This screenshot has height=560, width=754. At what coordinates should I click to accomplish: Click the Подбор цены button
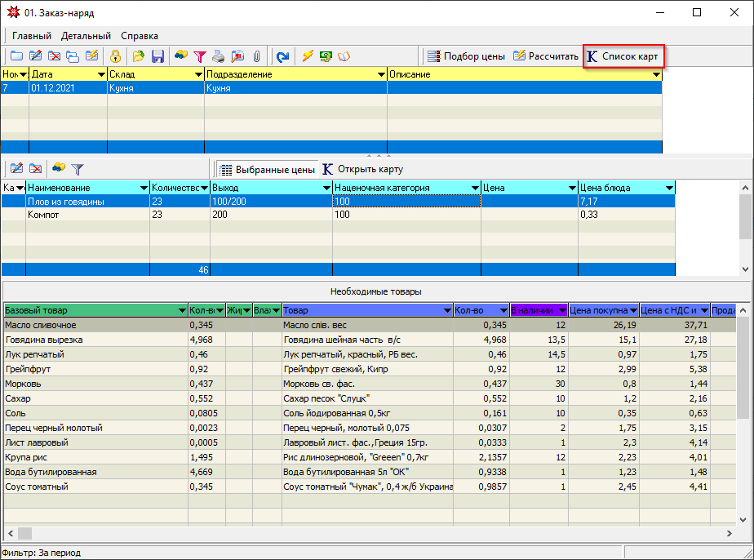pos(466,56)
